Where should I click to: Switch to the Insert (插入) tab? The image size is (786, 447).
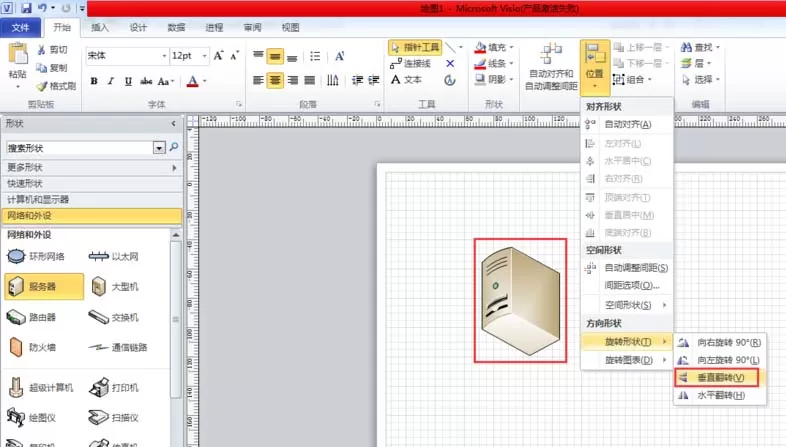point(100,28)
